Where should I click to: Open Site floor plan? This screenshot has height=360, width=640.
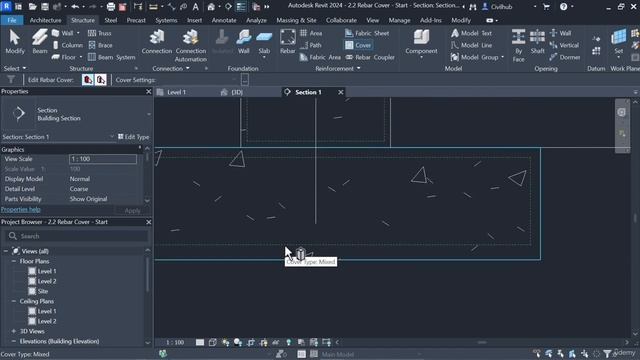(43, 291)
